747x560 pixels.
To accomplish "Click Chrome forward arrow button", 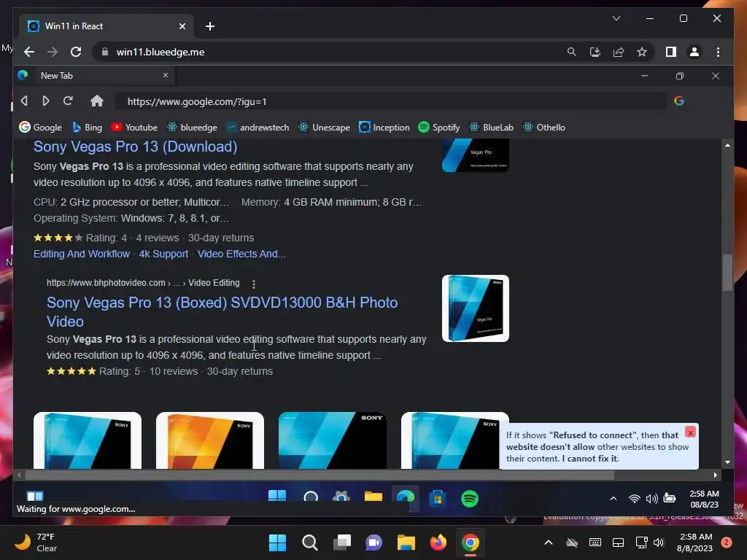I will tap(53, 52).
